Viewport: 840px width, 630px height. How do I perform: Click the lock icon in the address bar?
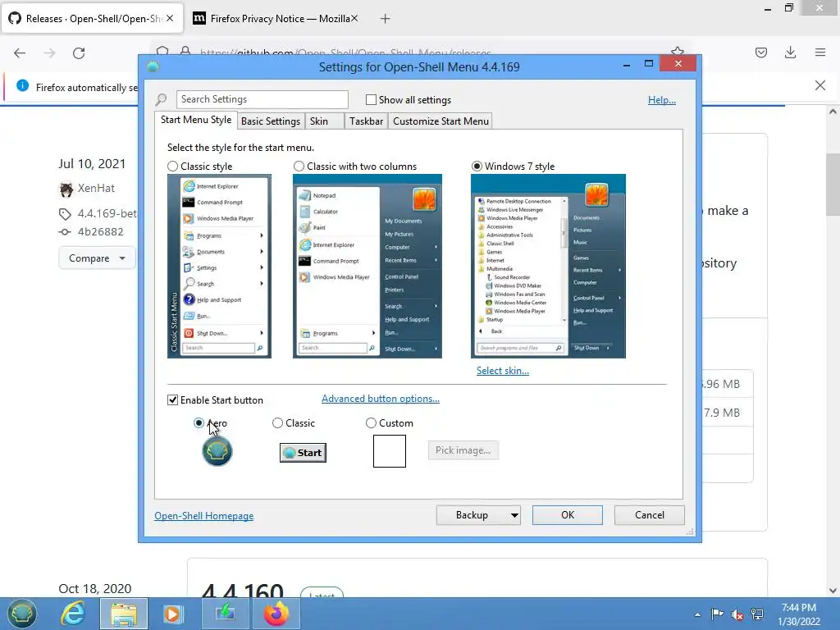point(185,52)
